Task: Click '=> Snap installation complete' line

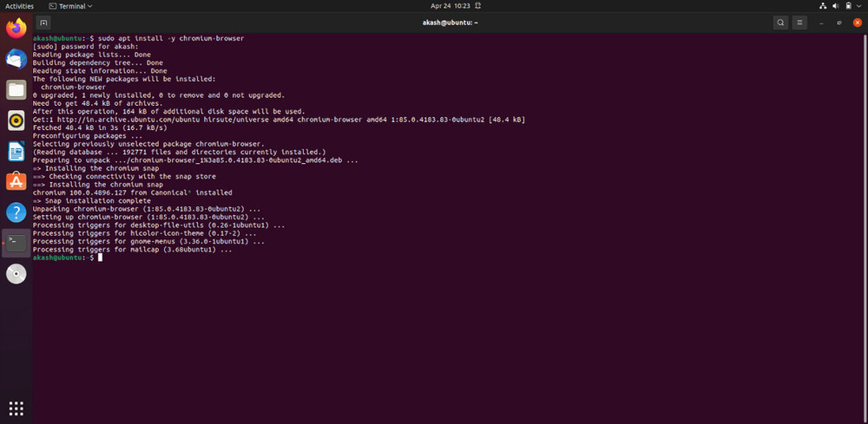Action: [91, 200]
